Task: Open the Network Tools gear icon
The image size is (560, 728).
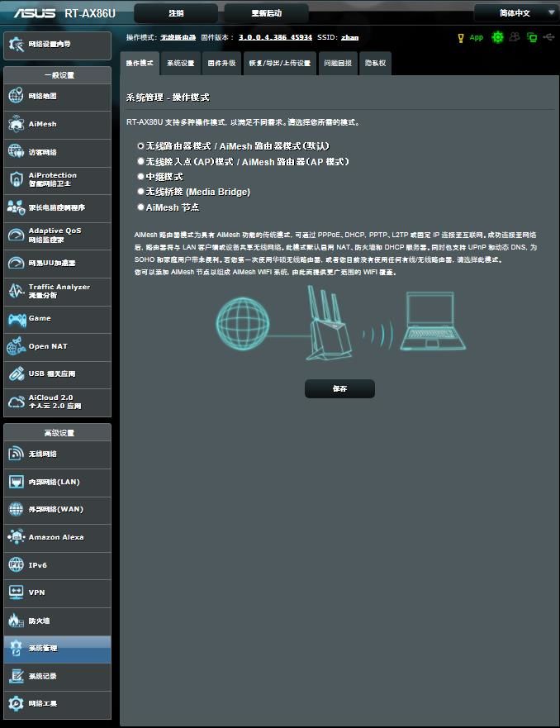Action: click(17, 703)
